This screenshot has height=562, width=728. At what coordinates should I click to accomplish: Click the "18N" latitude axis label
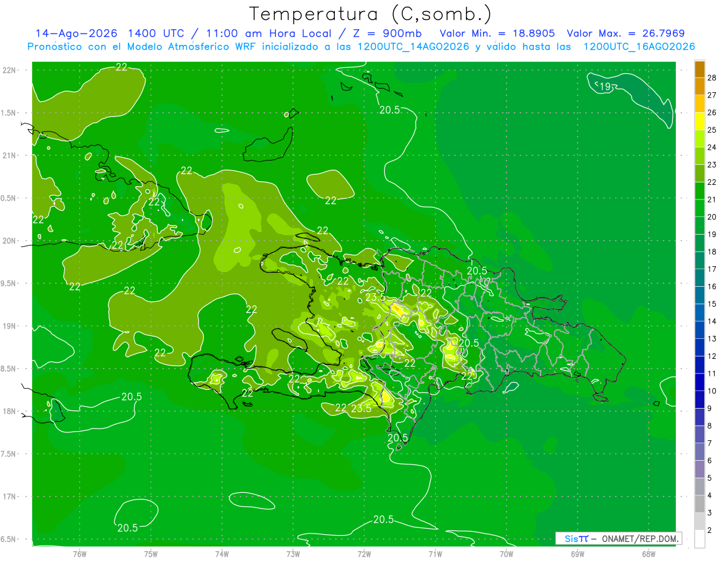(8, 411)
